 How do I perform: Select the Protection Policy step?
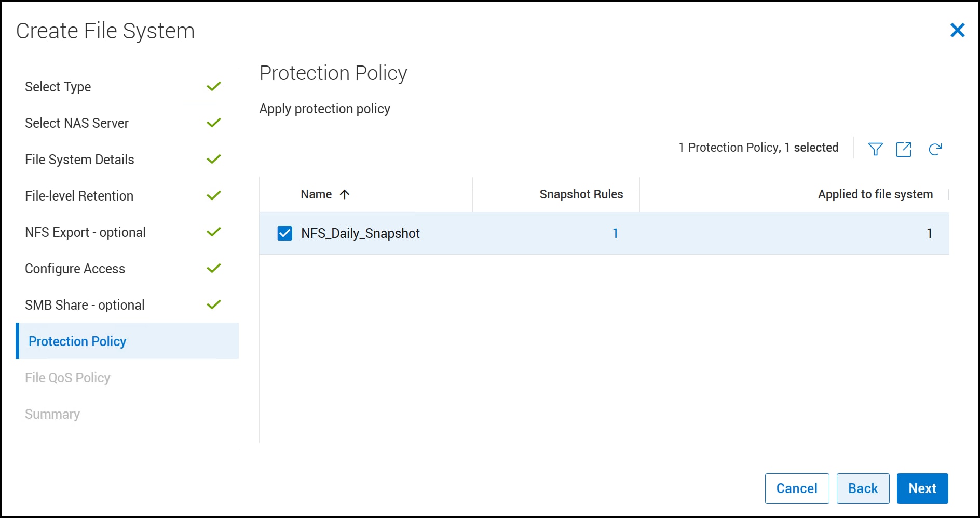[128, 341]
